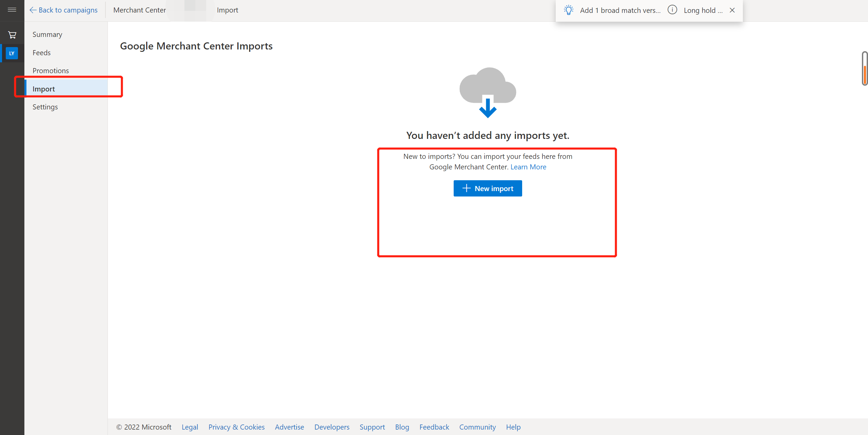This screenshot has height=435, width=868.
Task: Open the Legal footer link
Action: (x=190, y=427)
